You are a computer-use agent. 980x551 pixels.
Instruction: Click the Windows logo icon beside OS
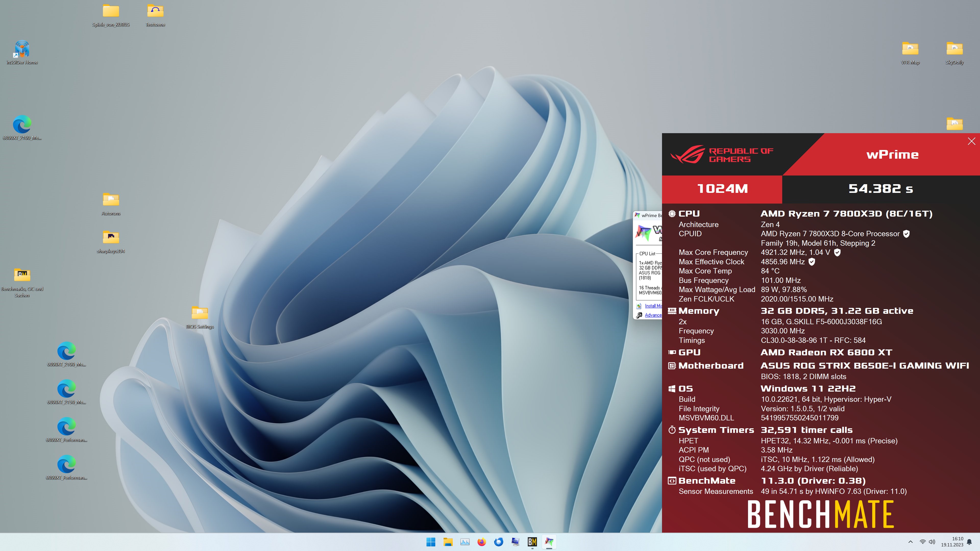pyautogui.click(x=672, y=389)
